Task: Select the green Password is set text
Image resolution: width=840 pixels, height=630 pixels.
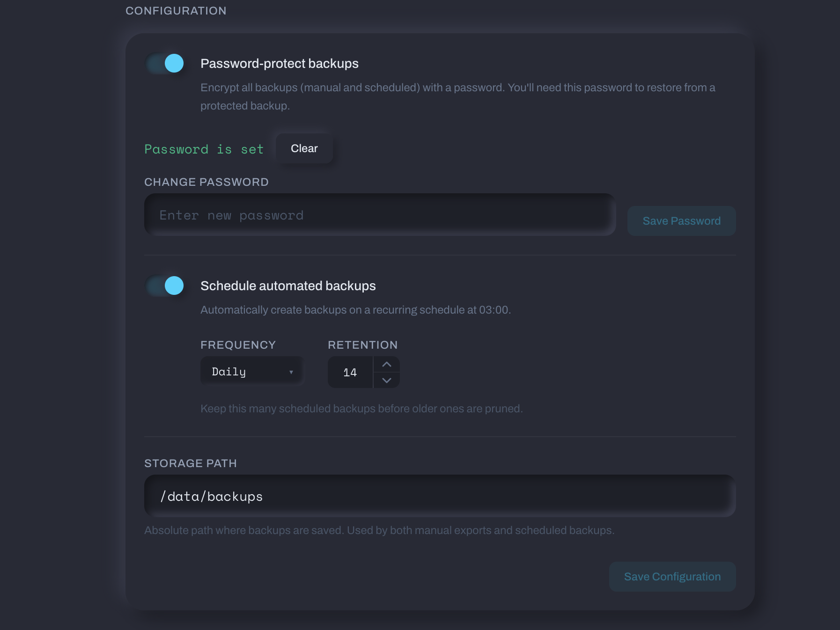Action: (204, 149)
